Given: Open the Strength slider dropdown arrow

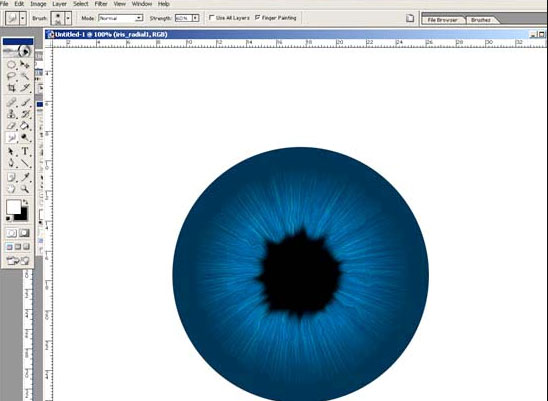Looking at the screenshot, I should tap(195, 18).
